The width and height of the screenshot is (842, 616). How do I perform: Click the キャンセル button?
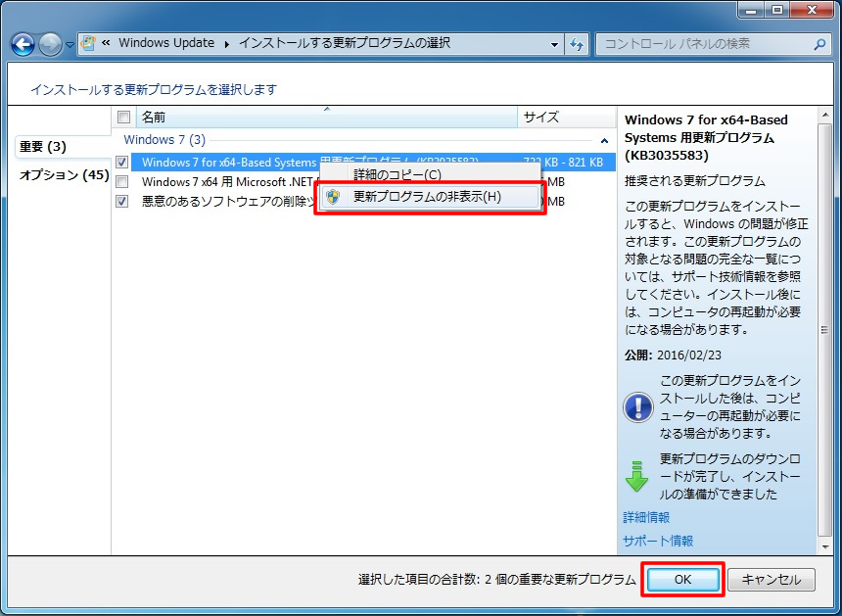click(x=772, y=580)
